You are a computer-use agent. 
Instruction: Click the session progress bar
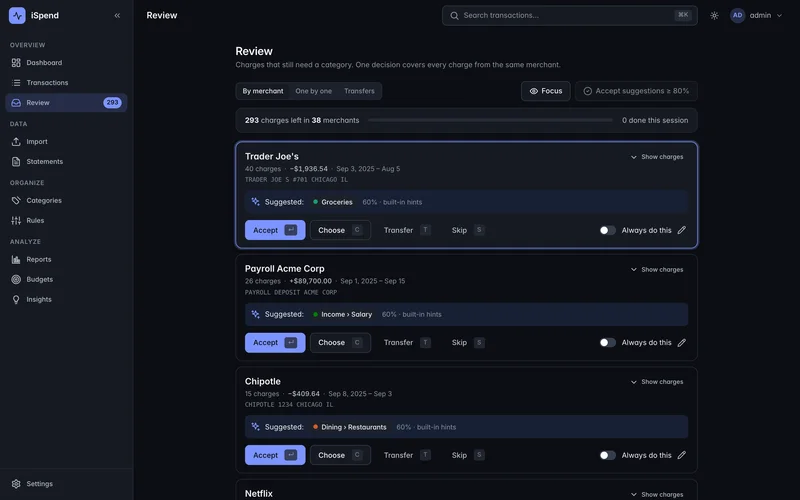coord(490,120)
